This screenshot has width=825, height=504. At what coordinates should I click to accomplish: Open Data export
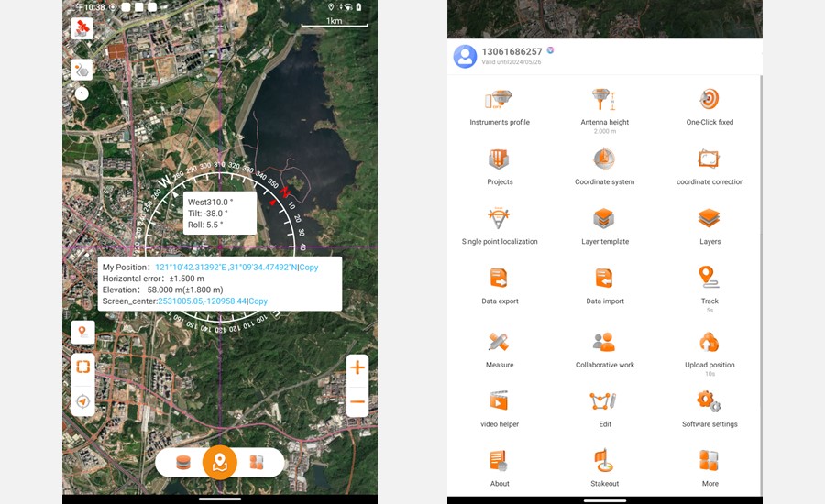pos(500,284)
